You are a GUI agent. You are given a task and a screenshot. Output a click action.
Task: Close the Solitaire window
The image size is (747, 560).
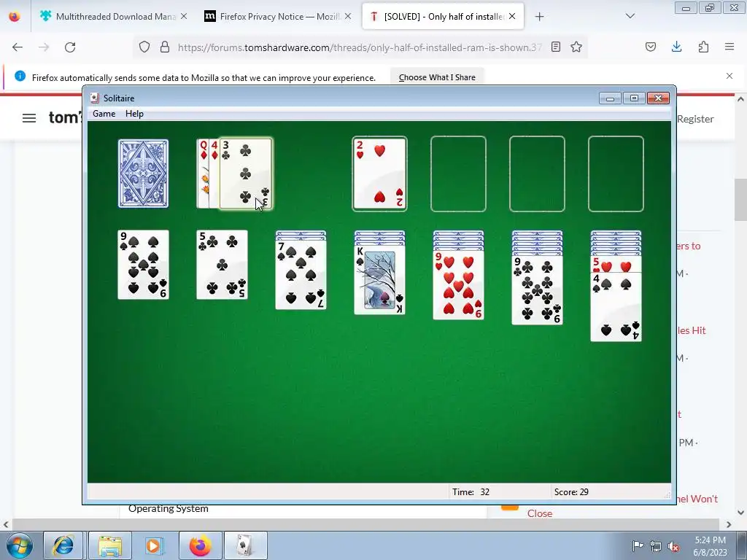tap(659, 98)
